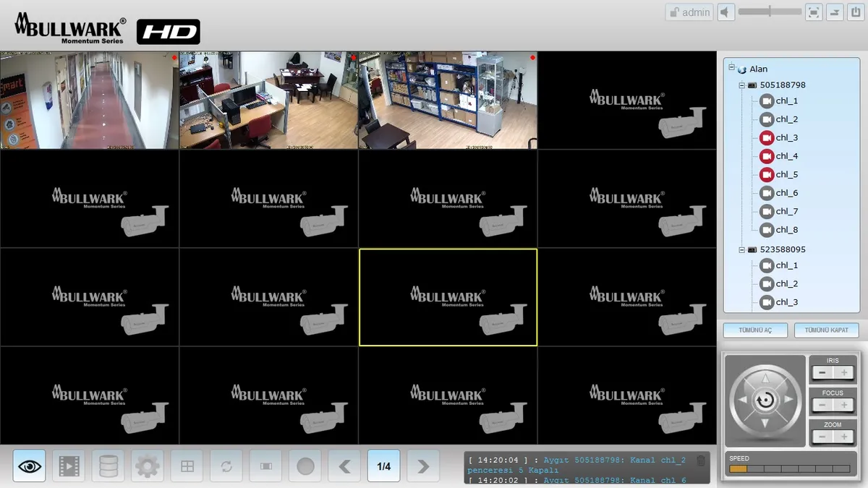Clear the log with the trash icon

pos(700,461)
